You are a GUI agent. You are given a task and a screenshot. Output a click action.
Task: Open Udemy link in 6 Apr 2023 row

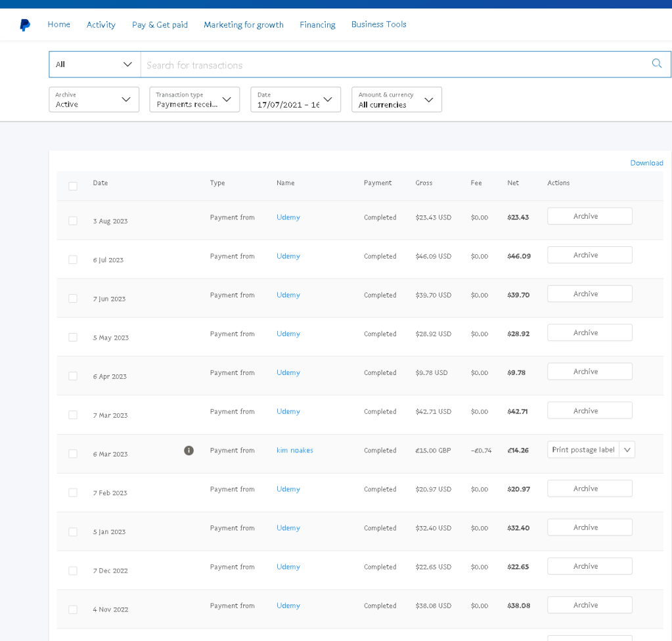tap(288, 373)
